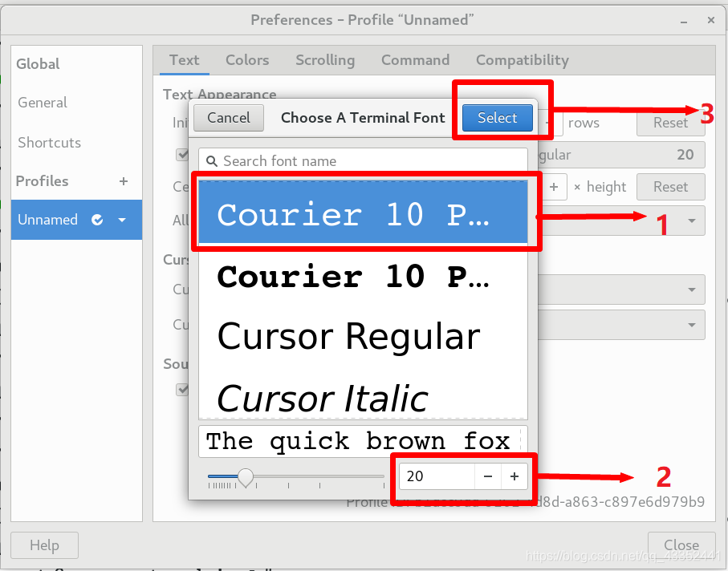Open the Command tab
728x571 pixels.
[x=415, y=60]
